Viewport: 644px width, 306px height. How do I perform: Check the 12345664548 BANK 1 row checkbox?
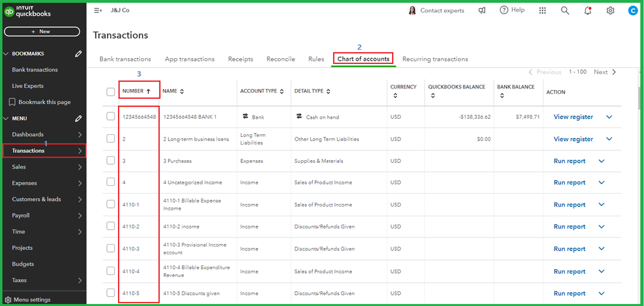click(111, 116)
